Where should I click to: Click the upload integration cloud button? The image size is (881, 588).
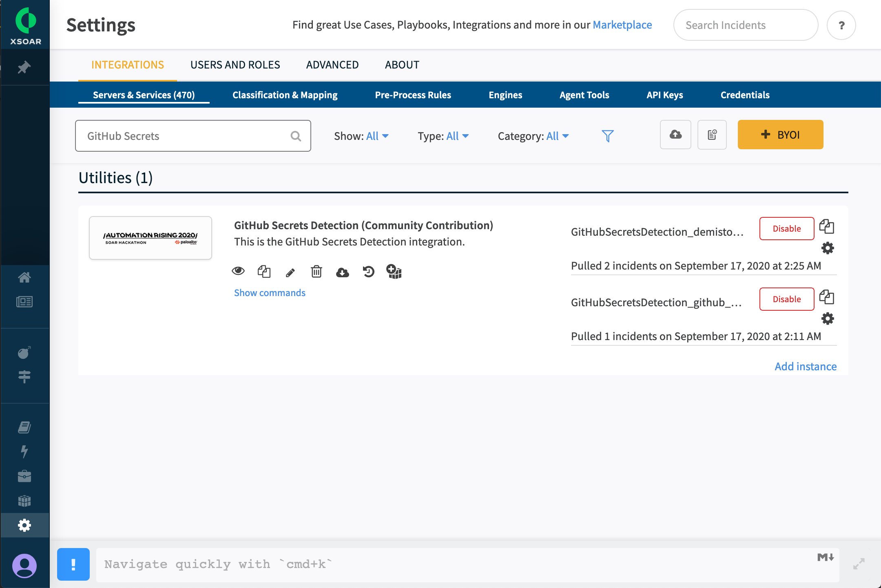[x=675, y=135]
